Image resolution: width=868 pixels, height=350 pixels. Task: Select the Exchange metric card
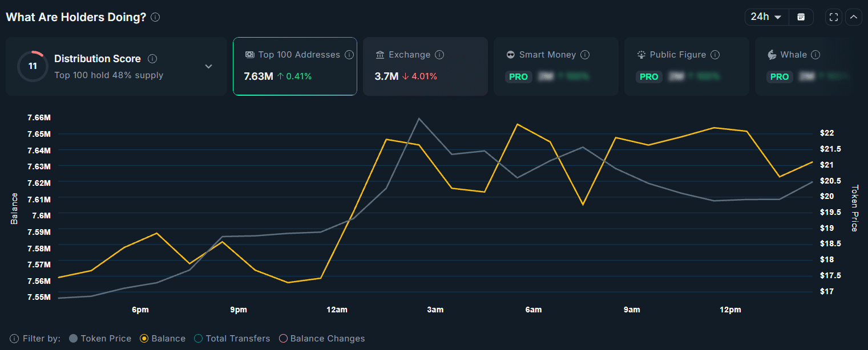tap(425, 66)
